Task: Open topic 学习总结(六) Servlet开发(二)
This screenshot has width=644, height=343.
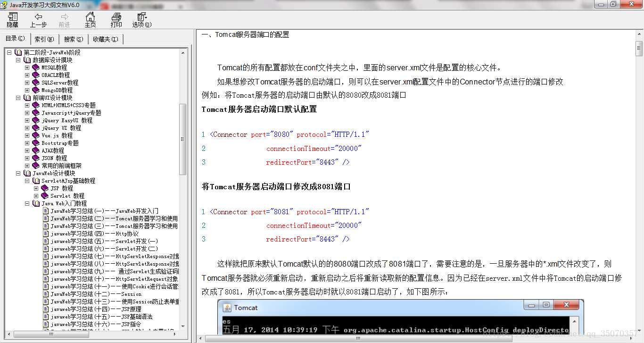Action: (x=104, y=249)
